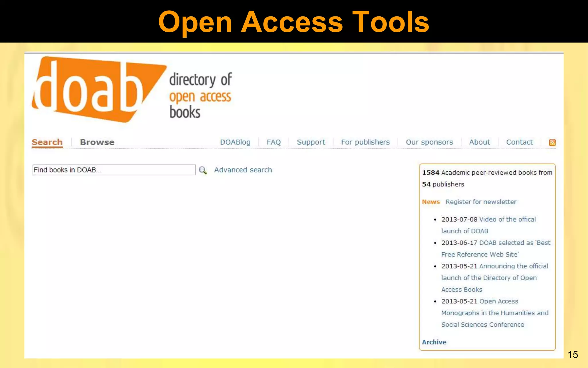
Task: Open Best Free Reference Web Site news
Action: [496, 249]
